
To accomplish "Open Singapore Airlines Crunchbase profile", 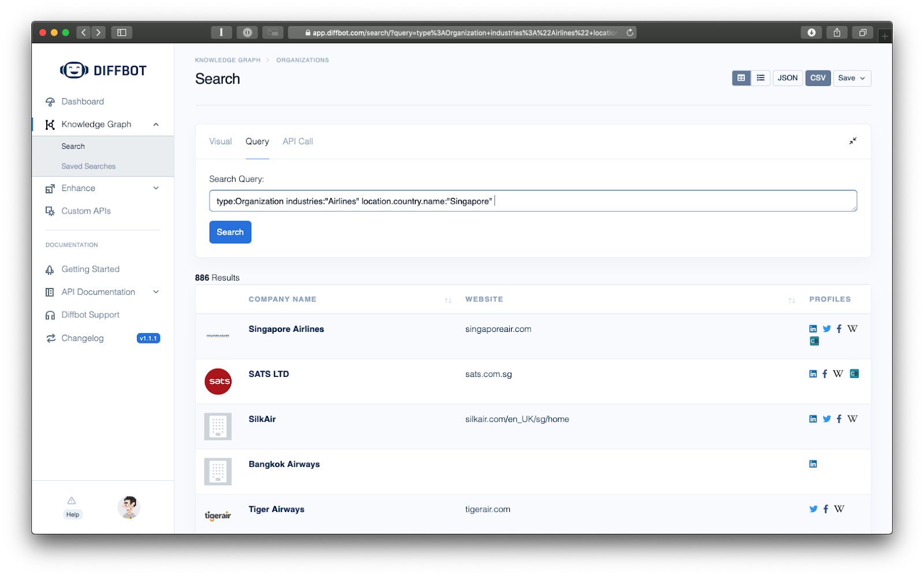I will click(x=814, y=341).
